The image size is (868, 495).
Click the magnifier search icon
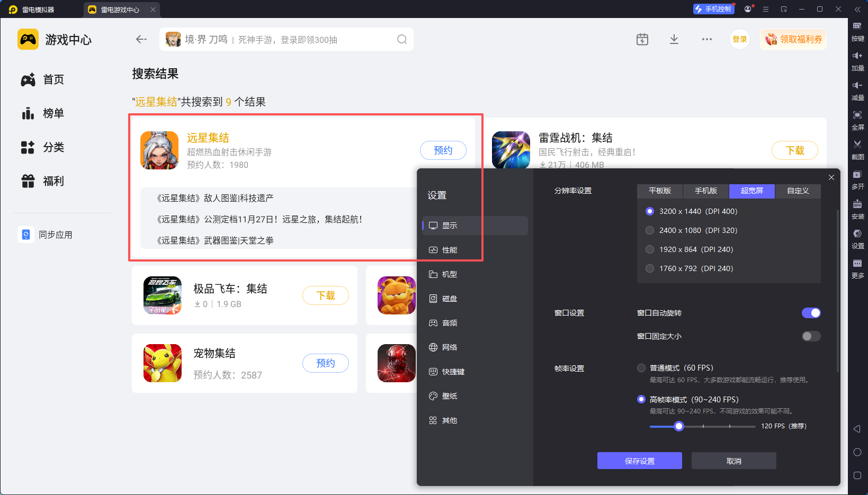[x=402, y=39]
